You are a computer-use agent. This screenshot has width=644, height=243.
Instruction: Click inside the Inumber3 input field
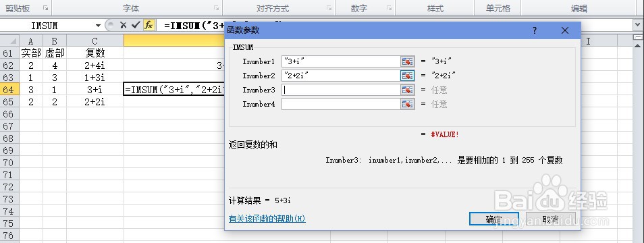[x=341, y=90]
